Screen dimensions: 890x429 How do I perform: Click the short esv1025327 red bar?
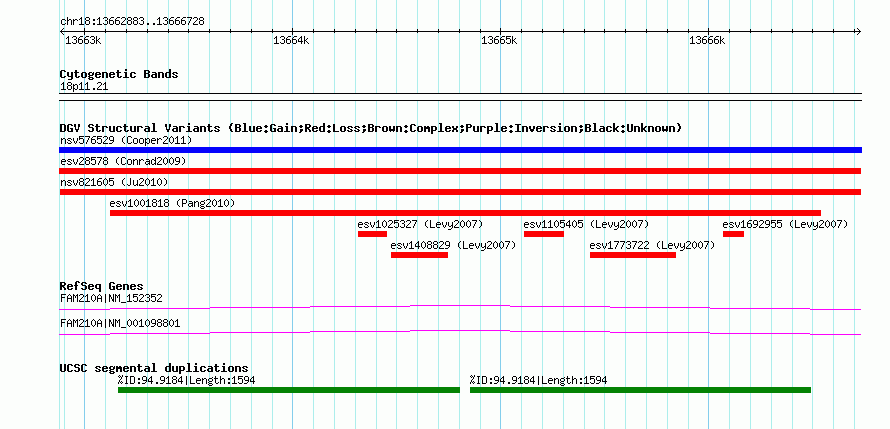pos(372,234)
